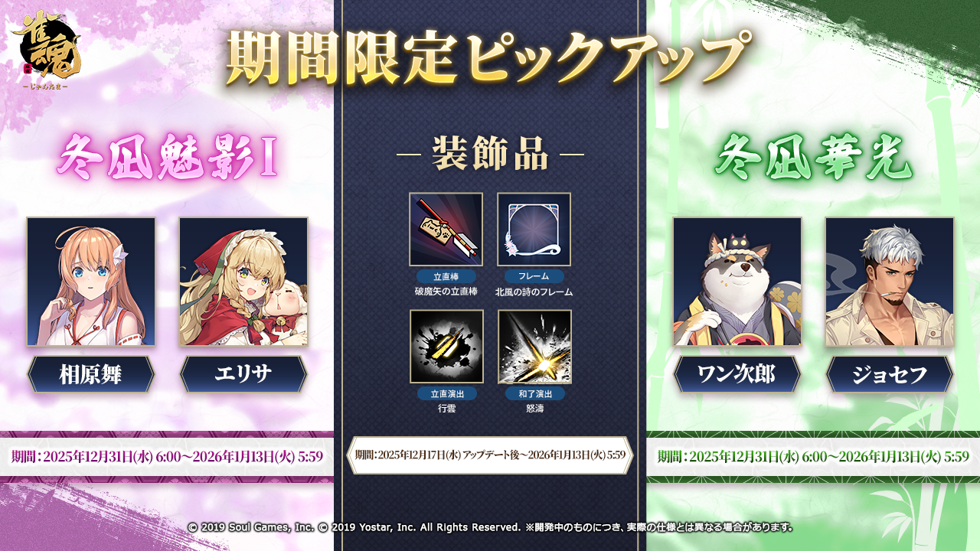Click the フレーム category tag
The height and width of the screenshot is (551, 980).
(534, 276)
